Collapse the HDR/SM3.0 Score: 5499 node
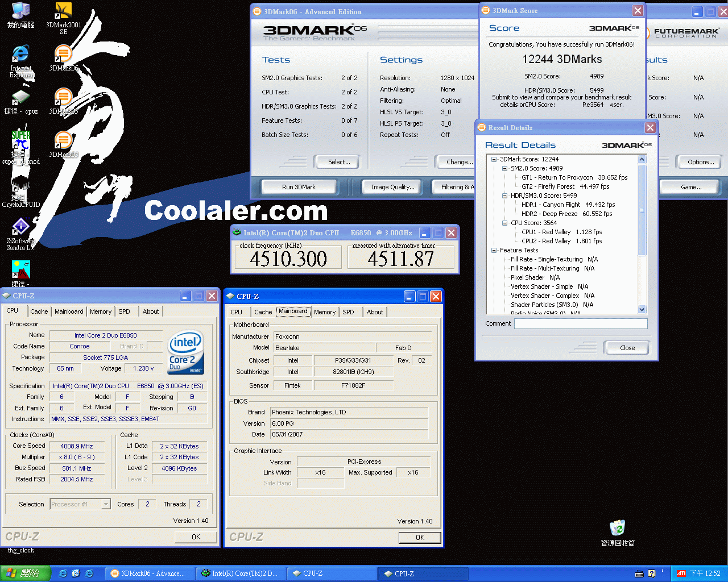The width and height of the screenshot is (728, 582). tap(504, 196)
